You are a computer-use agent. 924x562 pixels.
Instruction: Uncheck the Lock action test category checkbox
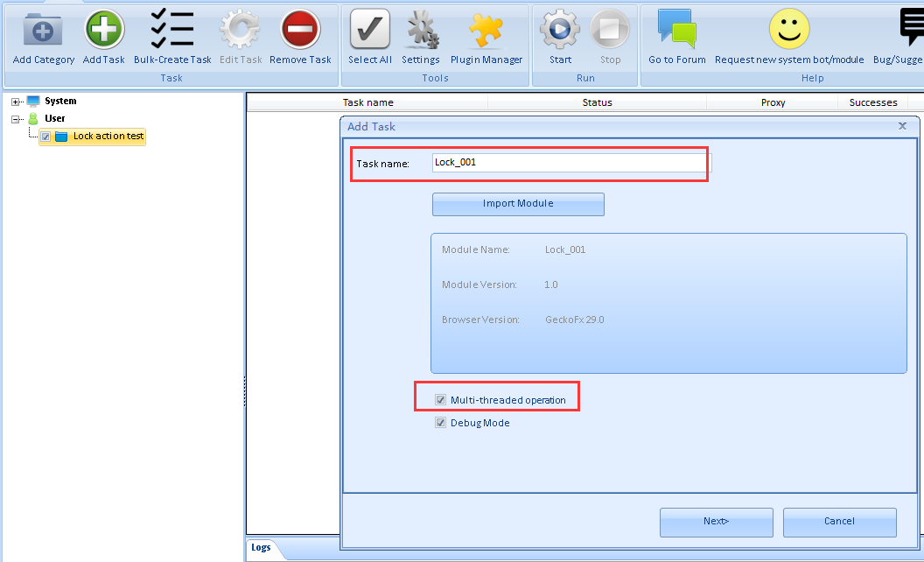tap(45, 137)
